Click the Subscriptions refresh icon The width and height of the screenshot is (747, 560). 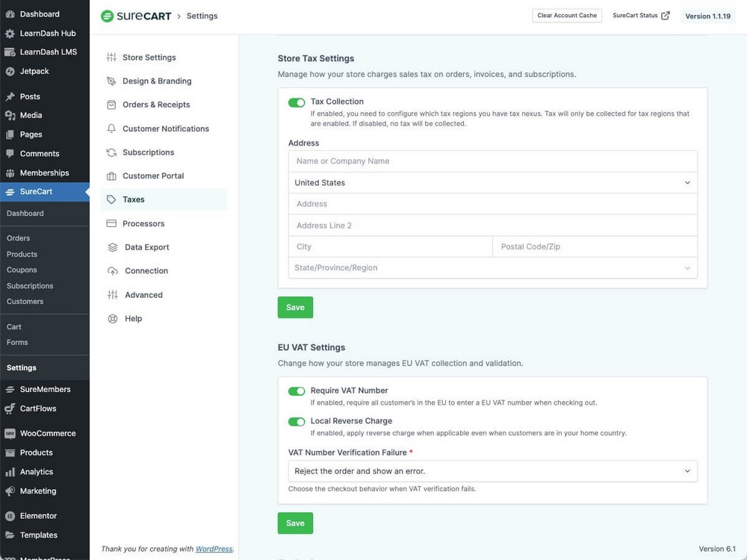click(x=111, y=152)
